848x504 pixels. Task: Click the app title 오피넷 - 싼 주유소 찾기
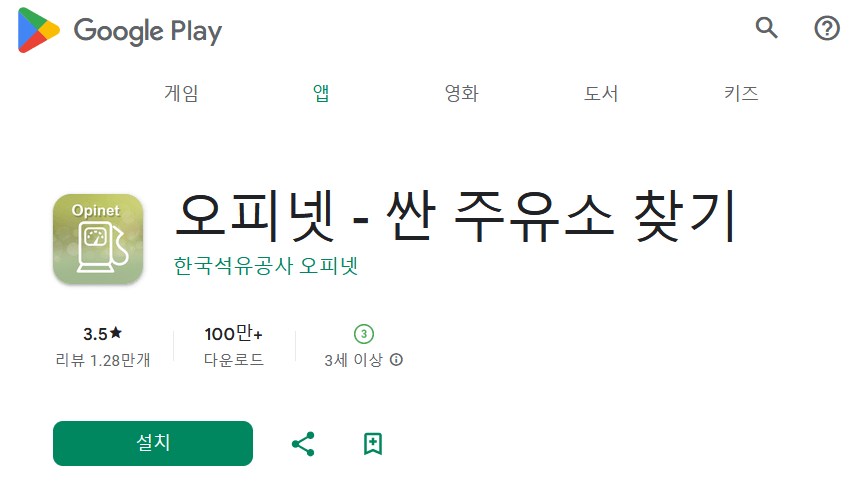click(455, 216)
